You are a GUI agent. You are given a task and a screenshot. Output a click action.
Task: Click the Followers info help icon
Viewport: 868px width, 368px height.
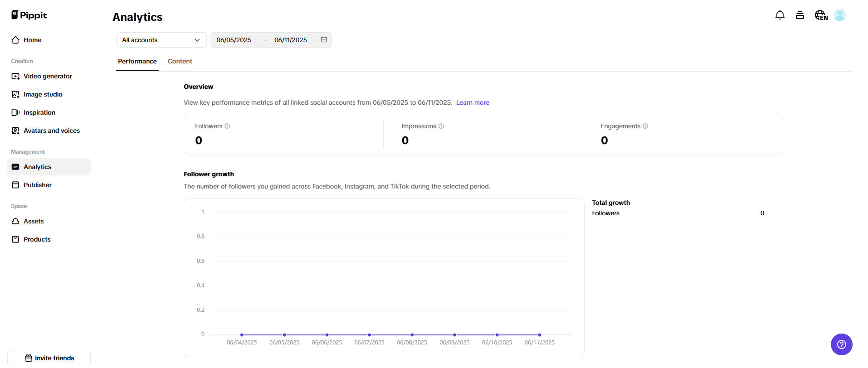227,126
